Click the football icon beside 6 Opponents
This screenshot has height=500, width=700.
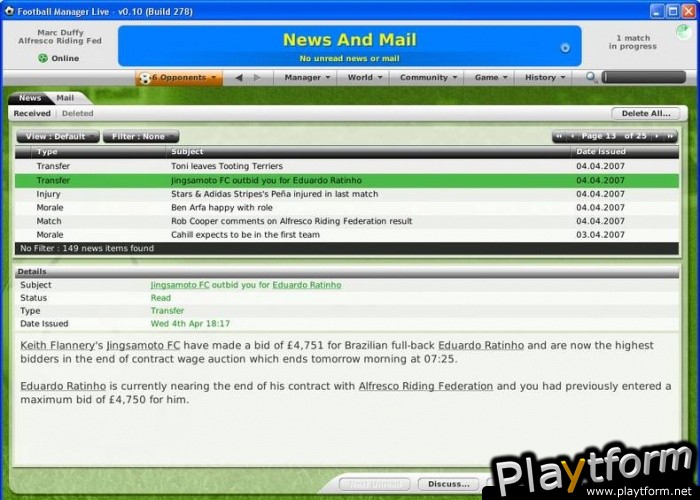[x=144, y=78]
